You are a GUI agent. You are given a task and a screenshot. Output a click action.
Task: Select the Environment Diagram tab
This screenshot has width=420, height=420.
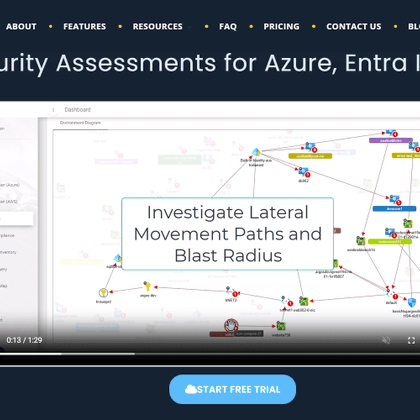coord(80,123)
